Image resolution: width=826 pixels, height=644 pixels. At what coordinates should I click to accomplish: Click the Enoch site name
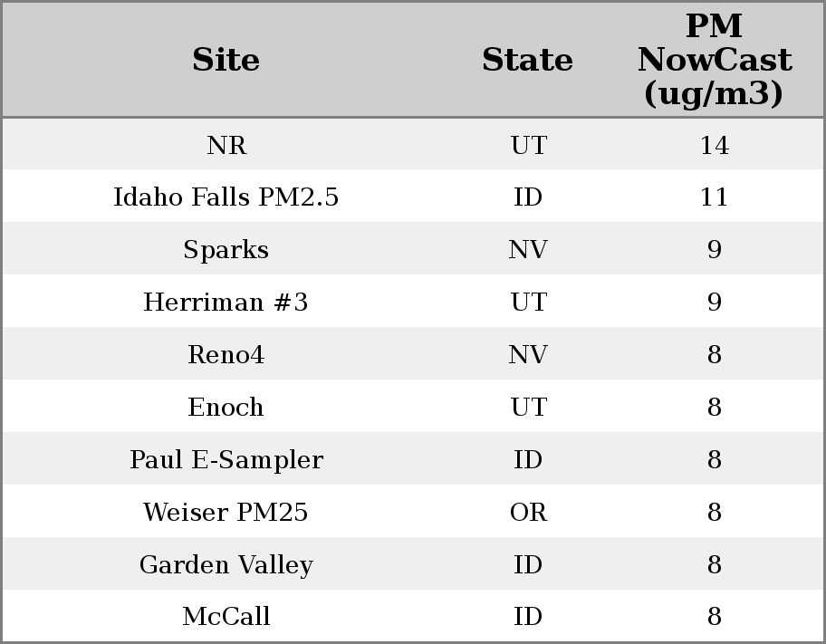click(226, 408)
